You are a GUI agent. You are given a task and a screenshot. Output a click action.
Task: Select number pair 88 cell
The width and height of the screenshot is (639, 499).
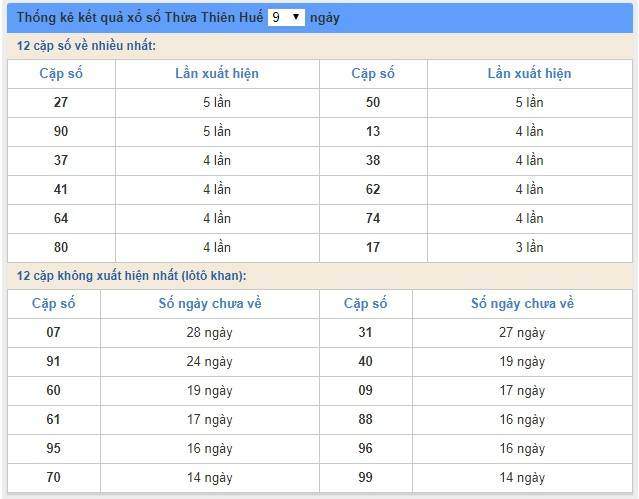coord(365,419)
